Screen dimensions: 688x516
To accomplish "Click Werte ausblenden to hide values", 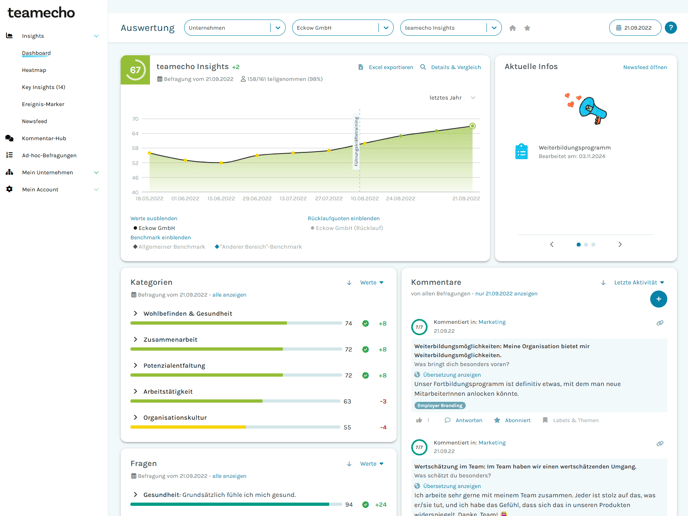I will tap(154, 219).
